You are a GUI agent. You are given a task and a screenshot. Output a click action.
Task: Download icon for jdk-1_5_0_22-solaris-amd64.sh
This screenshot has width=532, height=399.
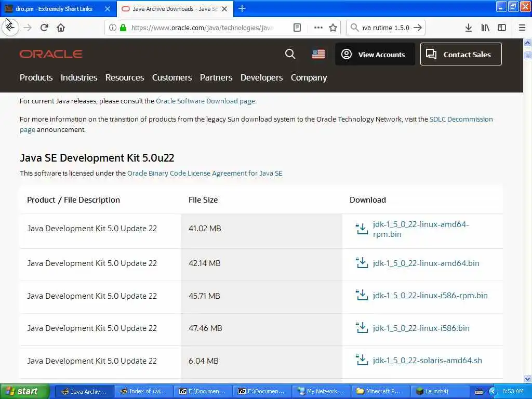click(x=362, y=360)
